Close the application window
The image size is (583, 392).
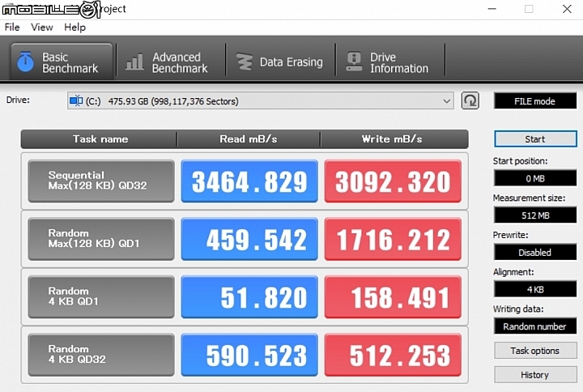567,9
